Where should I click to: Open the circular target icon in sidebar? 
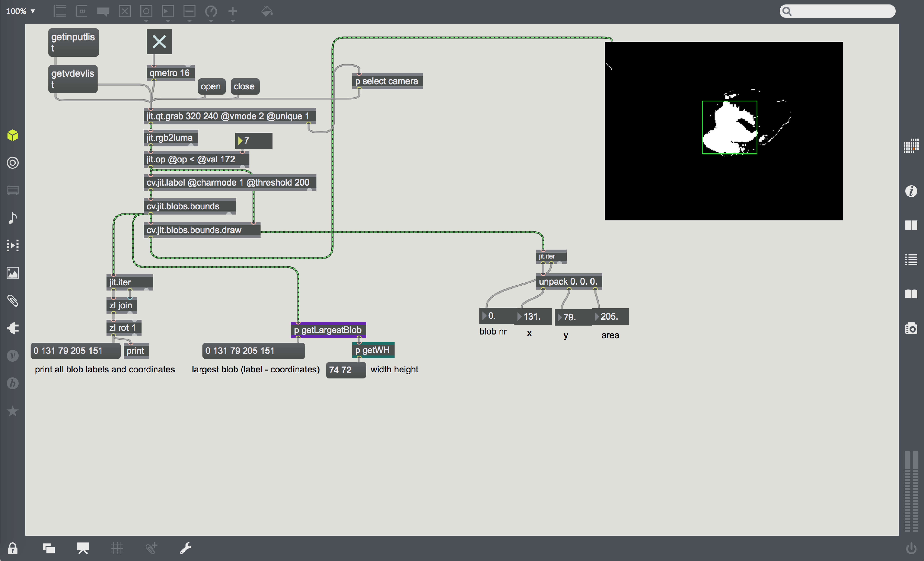13,163
